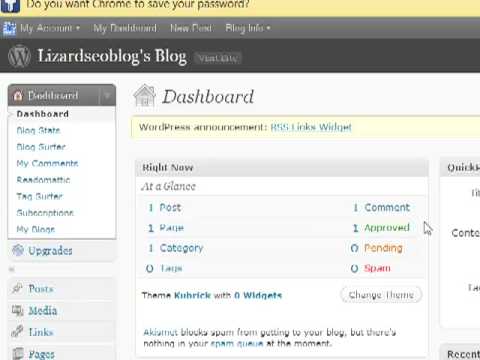This screenshot has width=480, height=360.
Task: Click the Visit Site button
Action: click(x=218, y=58)
